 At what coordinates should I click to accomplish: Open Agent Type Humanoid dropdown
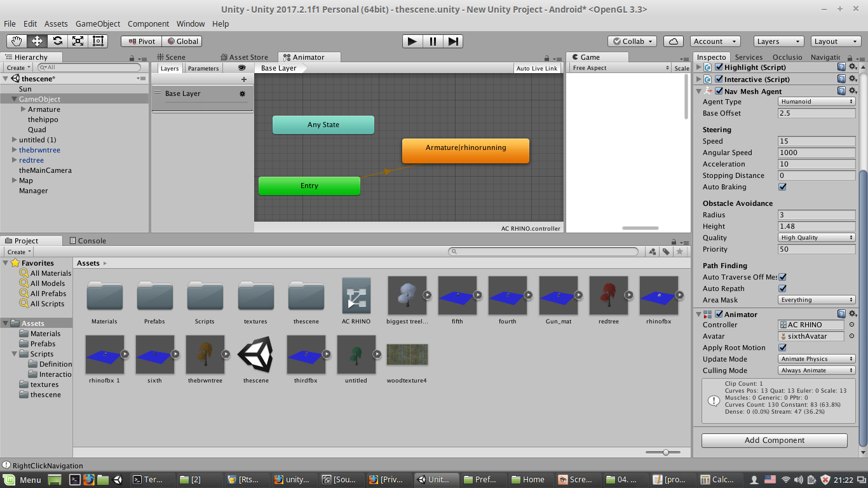[817, 102]
